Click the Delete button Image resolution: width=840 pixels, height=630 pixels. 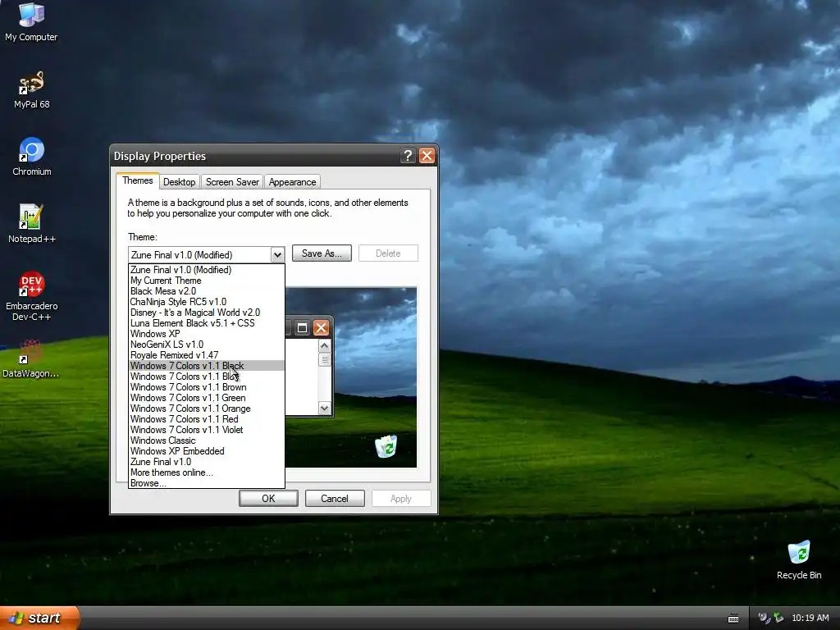[388, 253]
